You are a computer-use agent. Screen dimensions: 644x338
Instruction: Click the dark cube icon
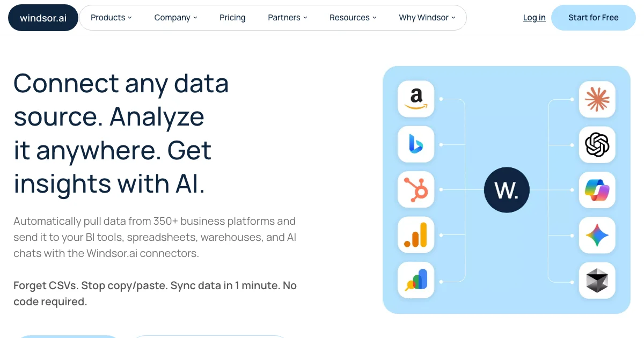[x=597, y=280]
